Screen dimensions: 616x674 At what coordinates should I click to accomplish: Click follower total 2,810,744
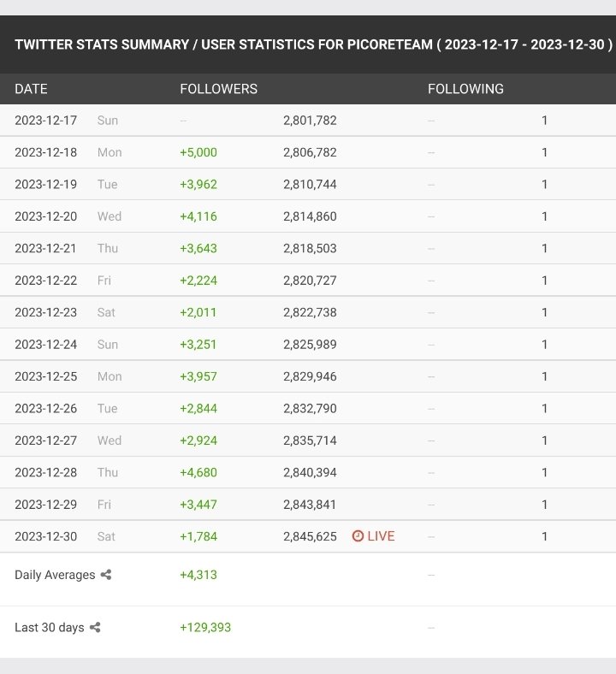coord(310,185)
